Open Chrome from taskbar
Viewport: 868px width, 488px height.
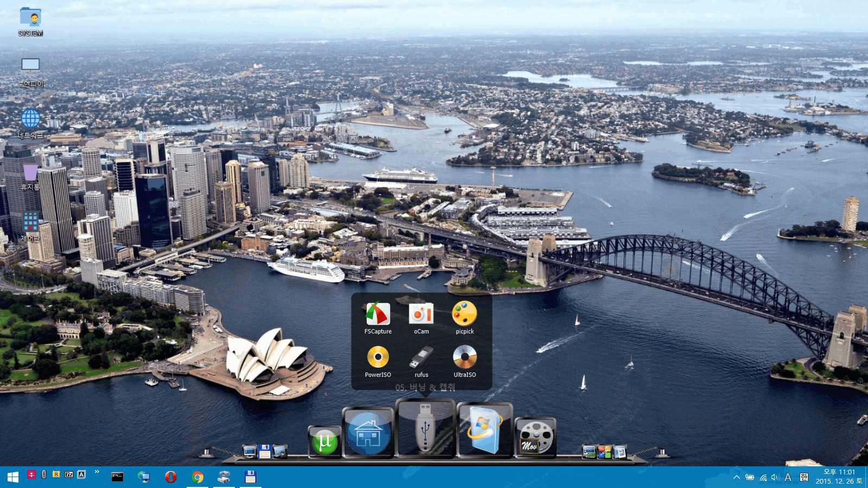tap(197, 477)
